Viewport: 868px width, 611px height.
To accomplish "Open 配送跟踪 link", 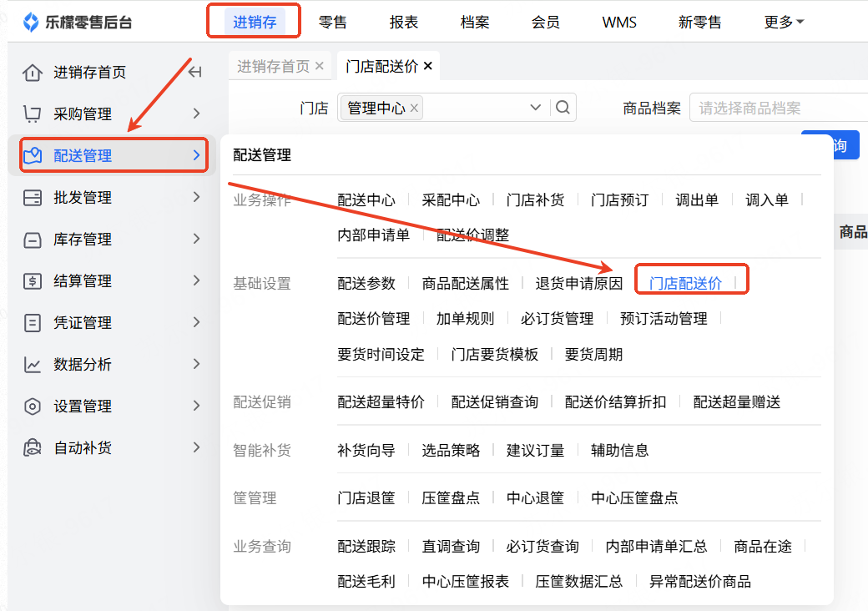I will coord(366,546).
